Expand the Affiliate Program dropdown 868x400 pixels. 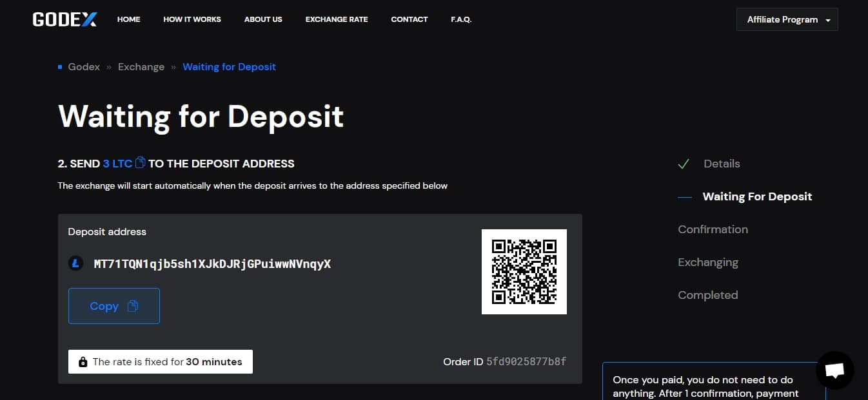click(x=787, y=19)
